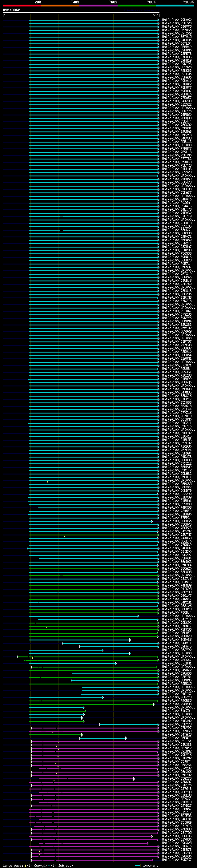
Task: Click the red 20% identity scale segment
Action: [x=22, y=6]
